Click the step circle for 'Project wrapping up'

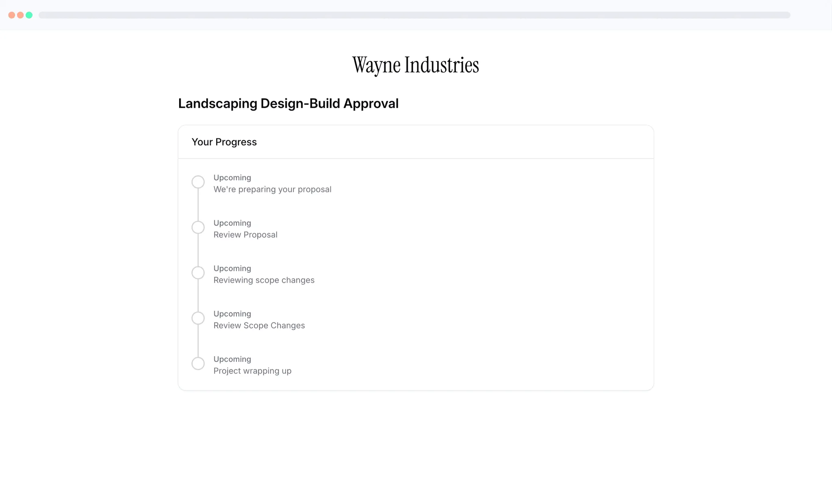click(198, 363)
